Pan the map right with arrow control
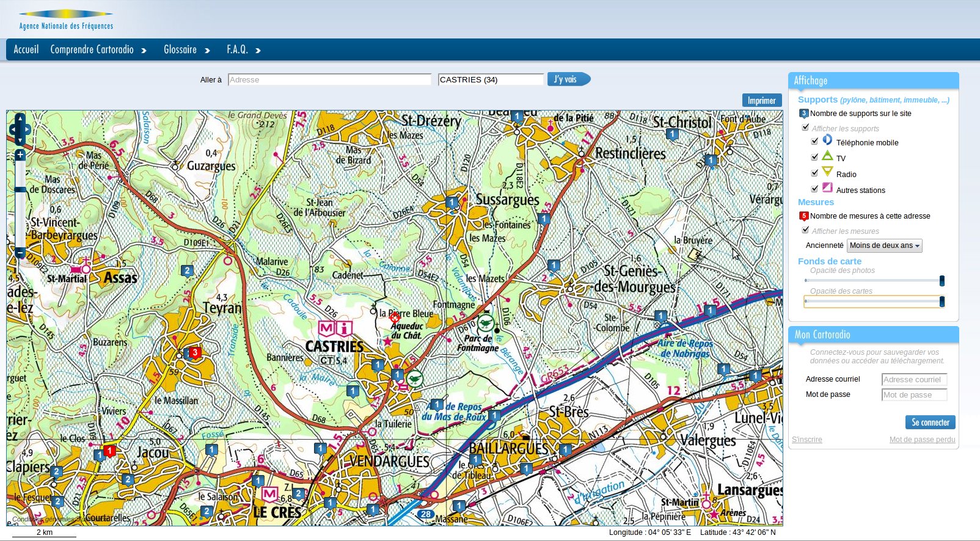This screenshot has width=980, height=541. (27, 129)
